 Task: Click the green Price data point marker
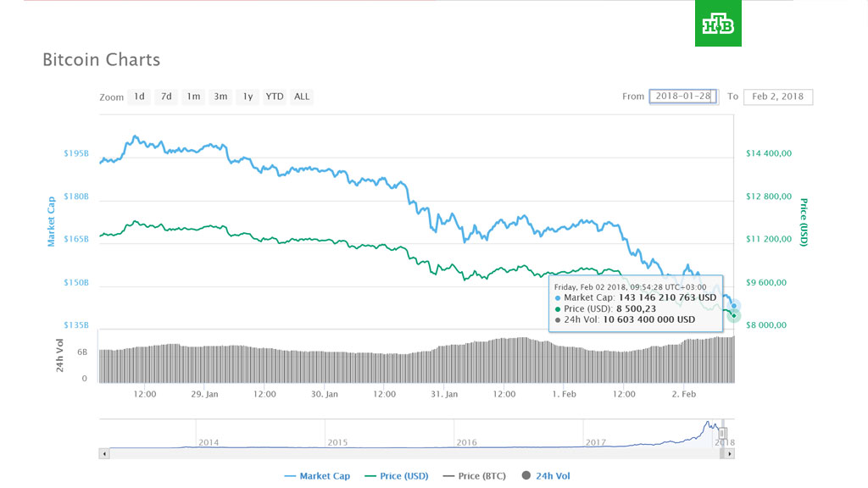pyautogui.click(x=734, y=316)
